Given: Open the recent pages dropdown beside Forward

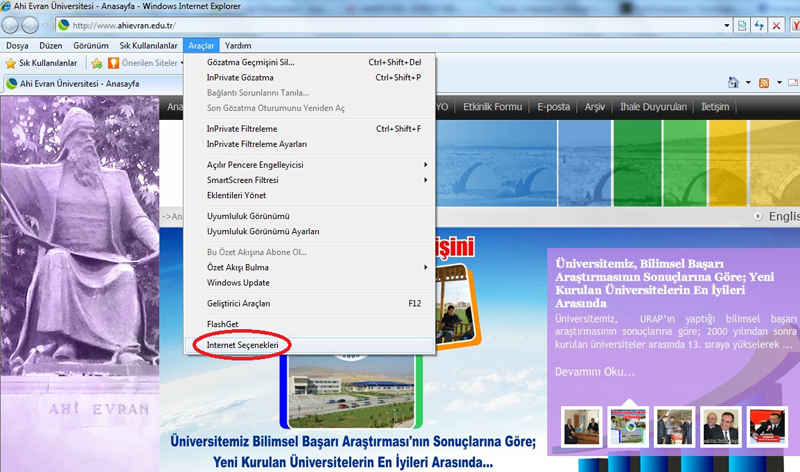Looking at the screenshot, I should click(x=45, y=25).
